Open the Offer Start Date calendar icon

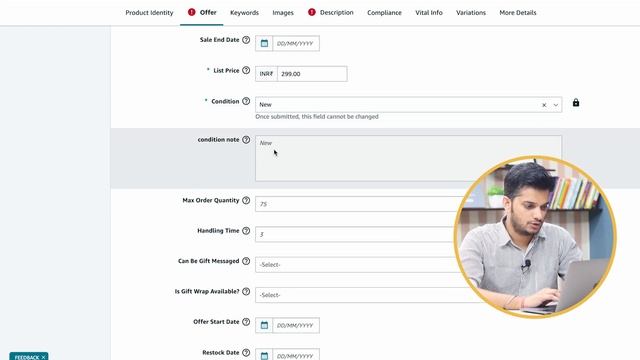264,325
